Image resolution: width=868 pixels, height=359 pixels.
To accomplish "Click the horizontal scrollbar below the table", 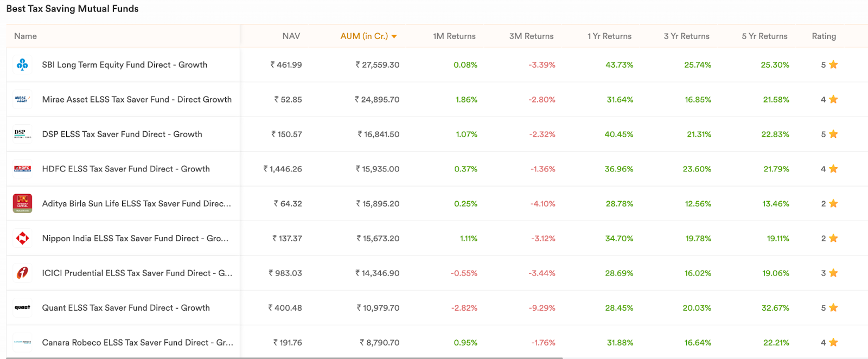I will tap(285, 358).
